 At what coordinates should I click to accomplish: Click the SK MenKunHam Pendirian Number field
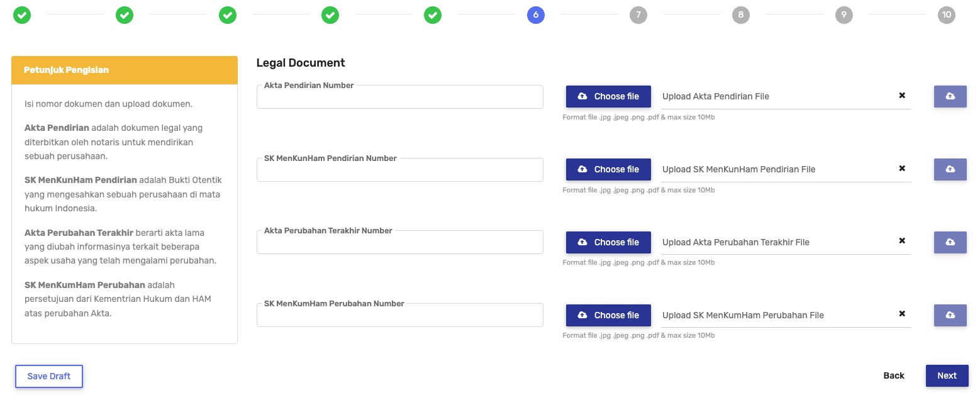[x=399, y=170]
